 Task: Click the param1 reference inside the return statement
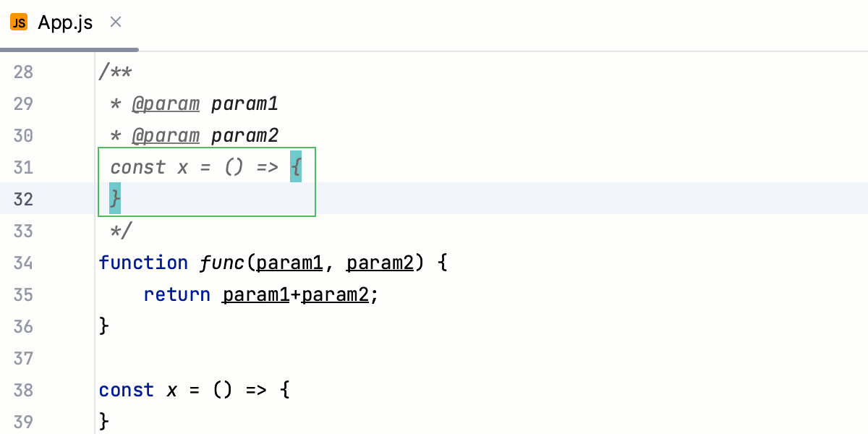pyautogui.click(x=255, y=294)
